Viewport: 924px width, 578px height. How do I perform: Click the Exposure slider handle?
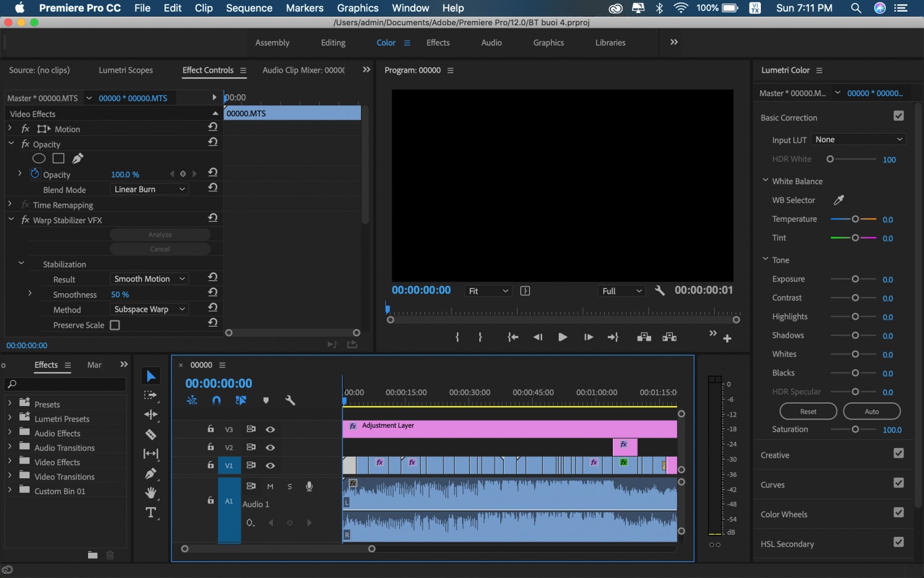(x=855, y=279)
